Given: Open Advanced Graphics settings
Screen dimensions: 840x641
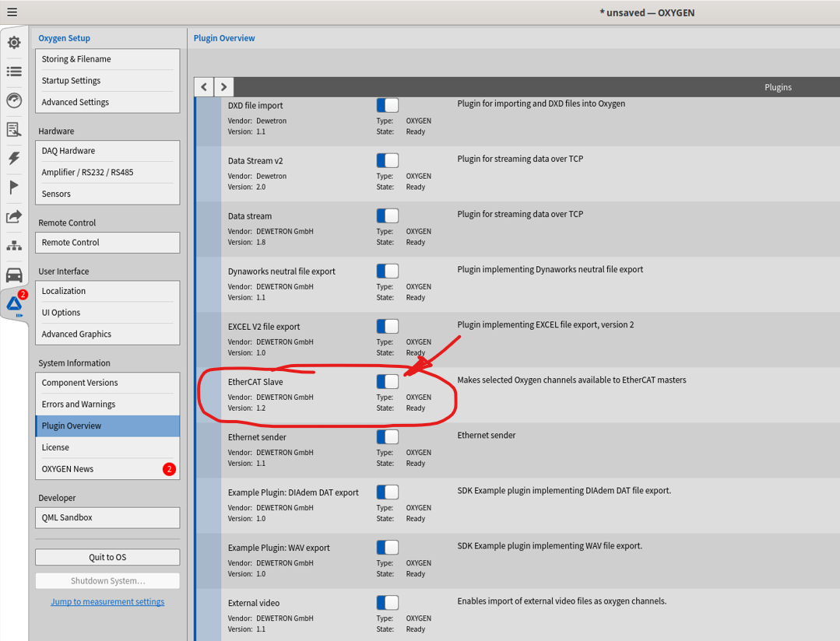Looking at the screenshot, I should point(107,334).
